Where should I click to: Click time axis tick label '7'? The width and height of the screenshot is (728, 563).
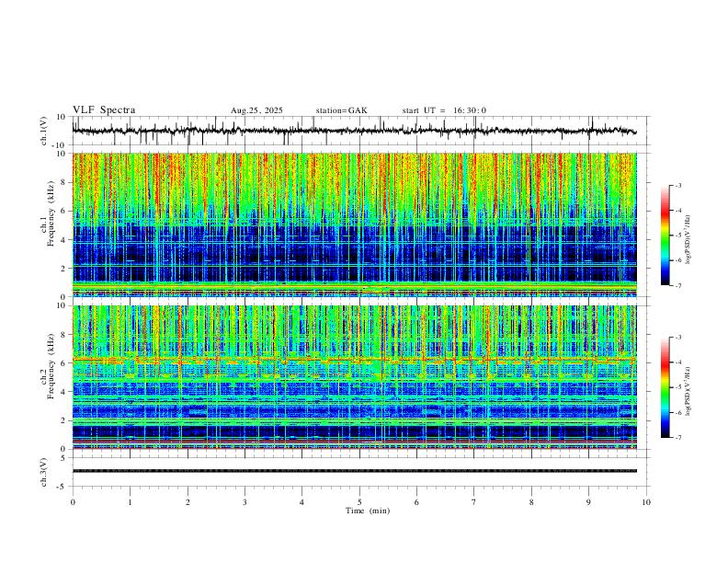tap(474, 502)
